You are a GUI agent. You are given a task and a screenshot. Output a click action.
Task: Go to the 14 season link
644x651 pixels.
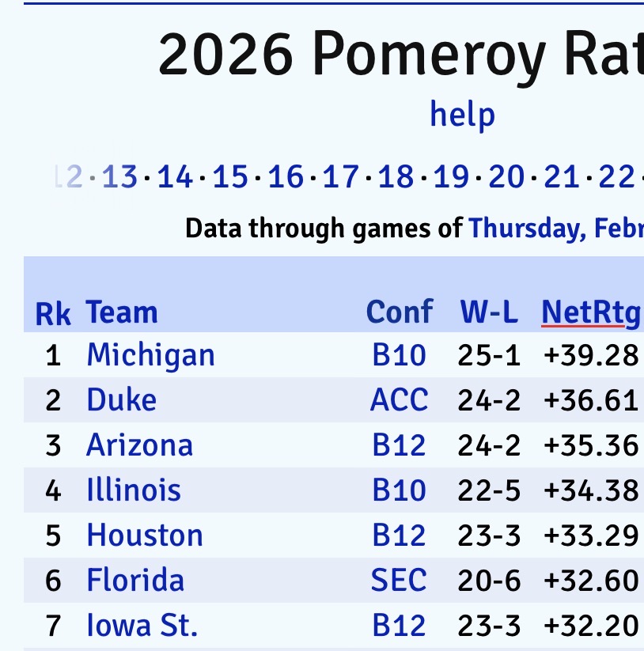[175, 177]
